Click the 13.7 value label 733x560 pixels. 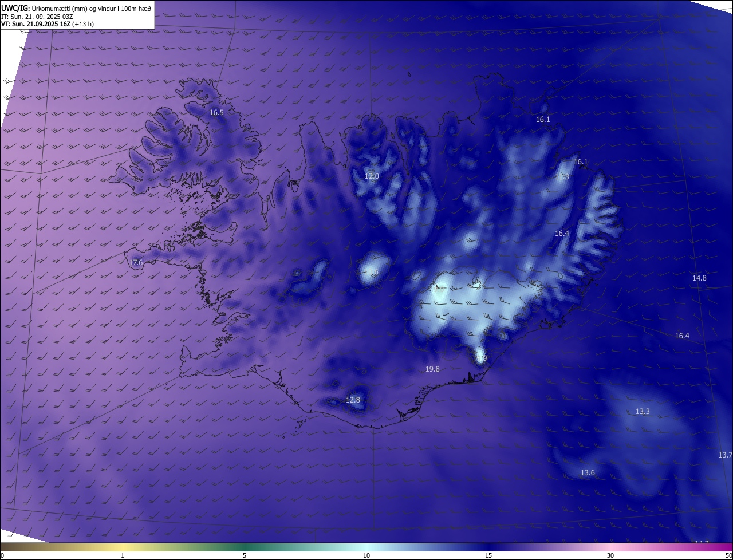(725, 455)
